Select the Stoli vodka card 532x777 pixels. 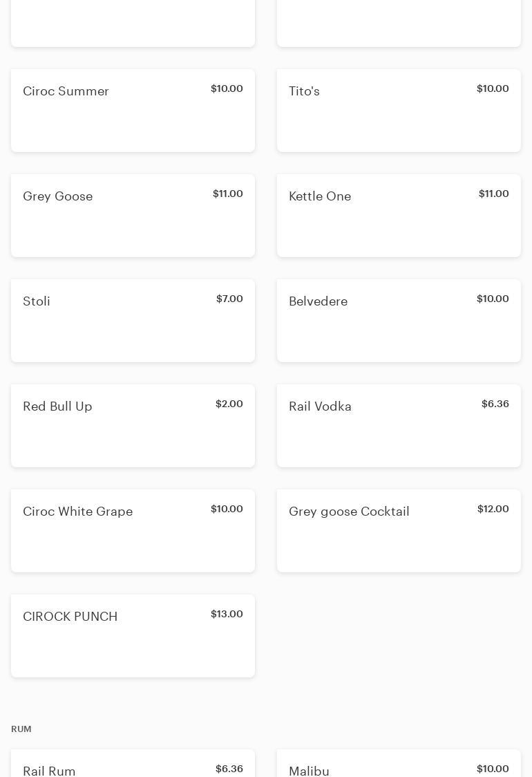click(x=133, y=321)
